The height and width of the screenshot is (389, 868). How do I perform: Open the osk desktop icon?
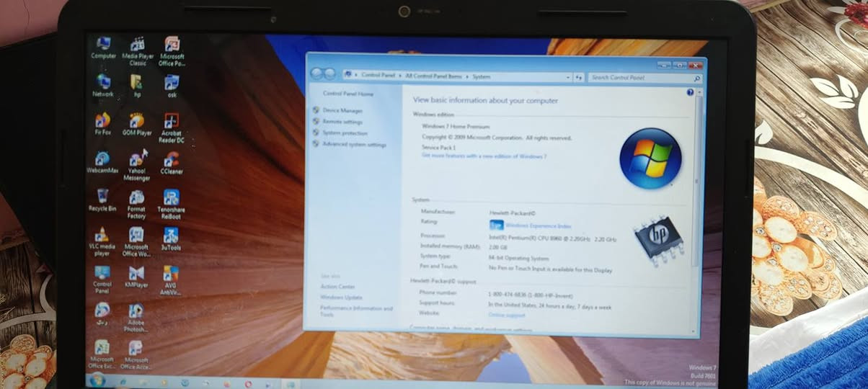(x=172, y=85)
